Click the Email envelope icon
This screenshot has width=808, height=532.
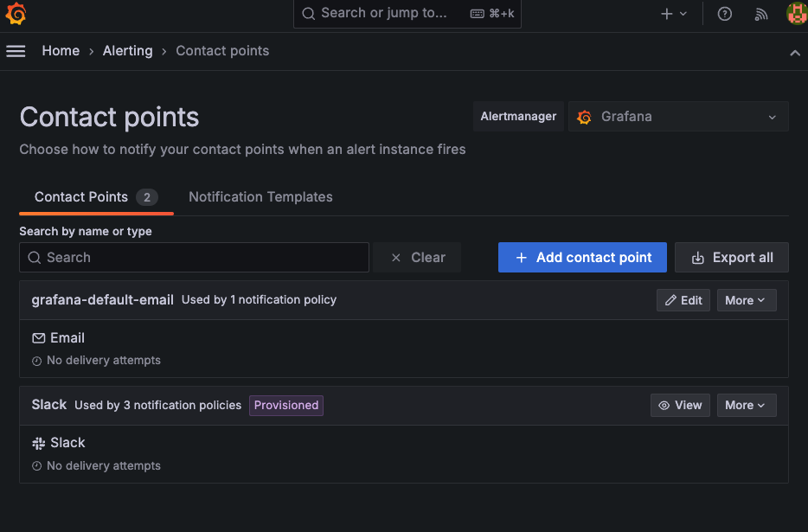pos(39,338)
